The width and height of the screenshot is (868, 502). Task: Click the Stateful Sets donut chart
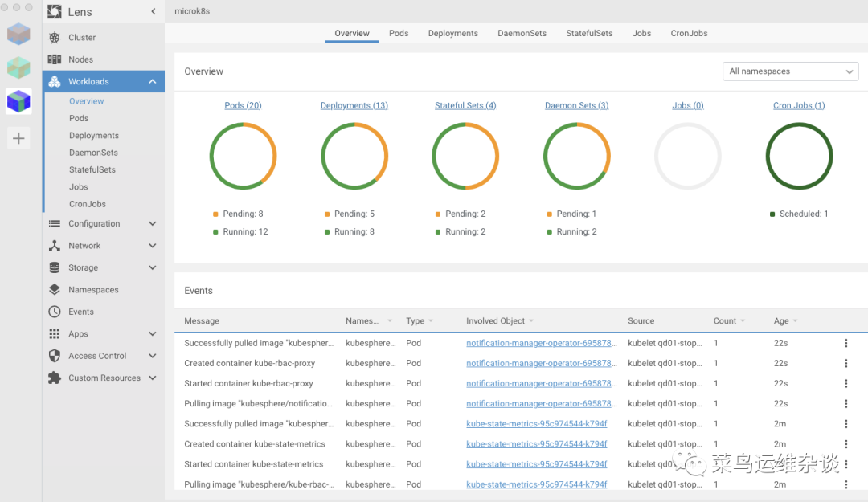(x=465, y=156)
